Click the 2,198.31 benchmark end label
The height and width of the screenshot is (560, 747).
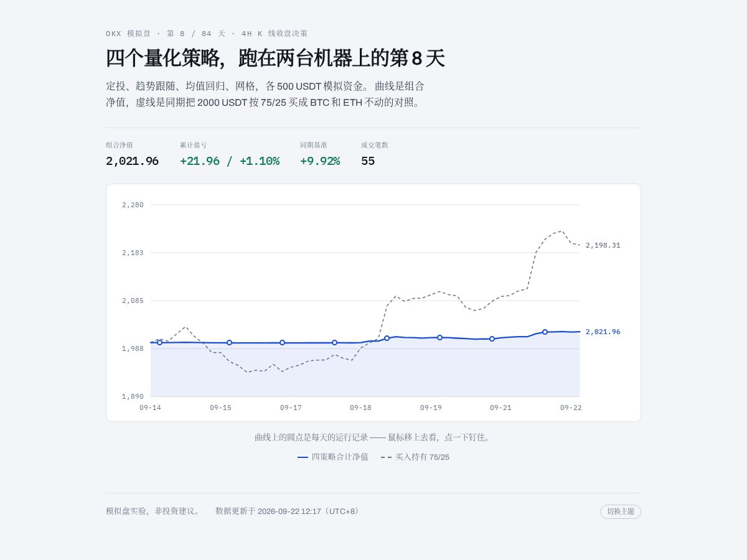(603, 245)
